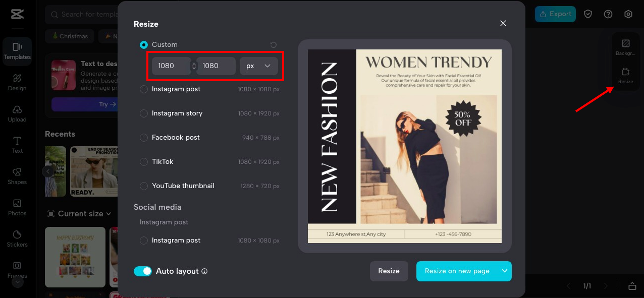
Task: Open the Shapes sidebar panel
Action: (x=17, y=176)
